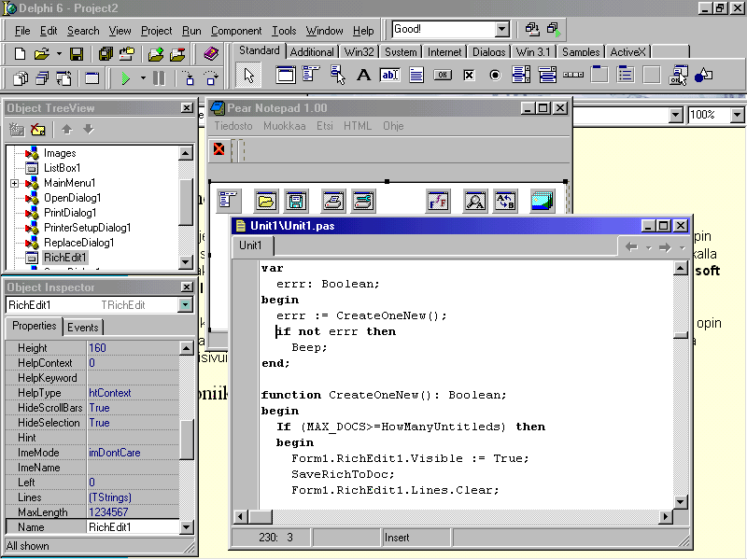Select the RadioButton component icon
Screen dimensions: 747x560
495,75
